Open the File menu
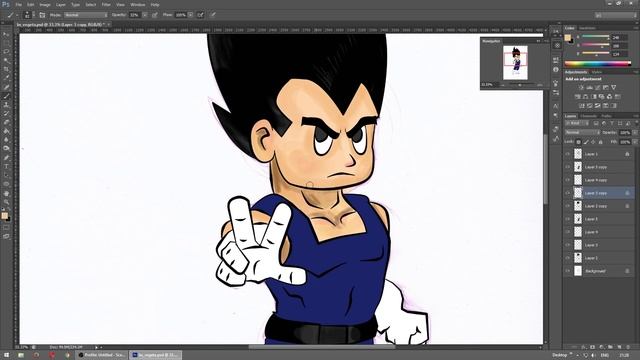The width and height of the screenshot is (640, 360). pos(18,4)
